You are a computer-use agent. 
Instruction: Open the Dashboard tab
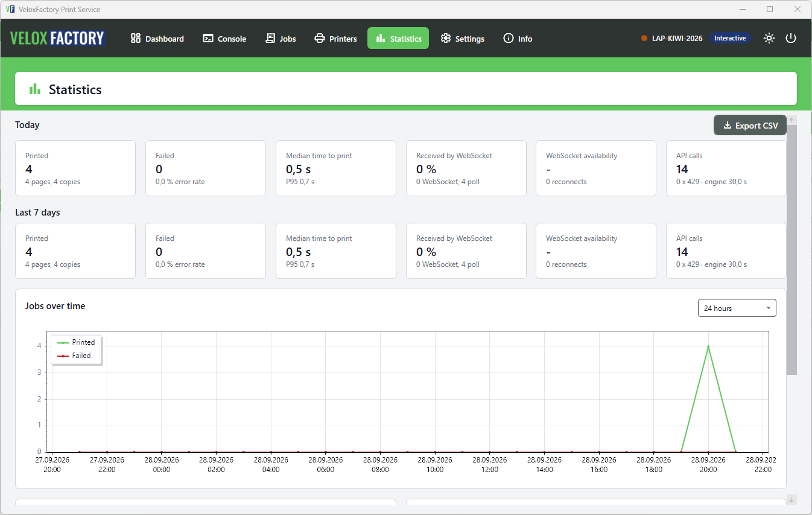[x=157, y=38]
